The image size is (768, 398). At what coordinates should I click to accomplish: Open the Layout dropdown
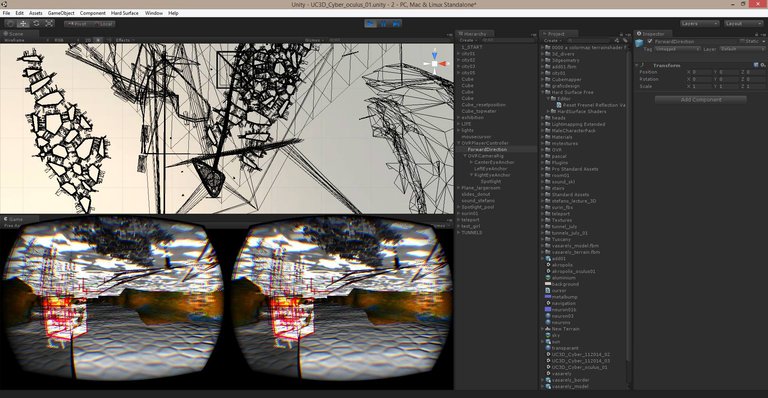[744, 23]
